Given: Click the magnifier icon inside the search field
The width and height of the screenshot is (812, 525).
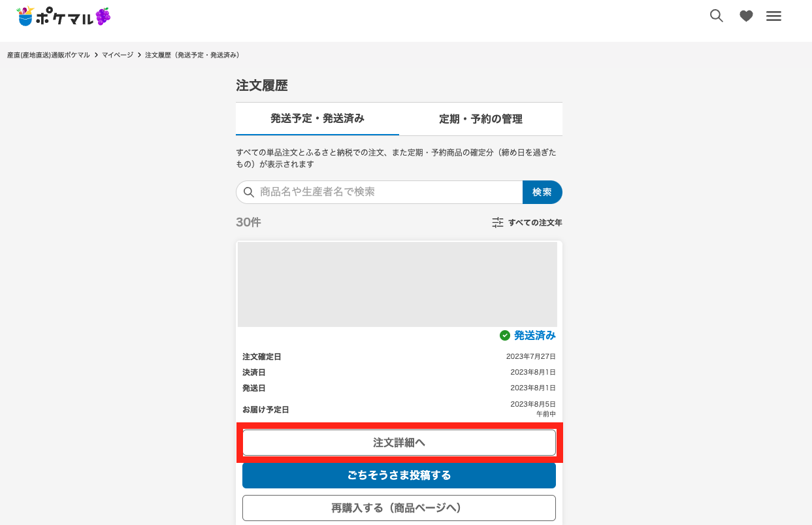Looking at the screenshot, I should [x=249, y=192].
